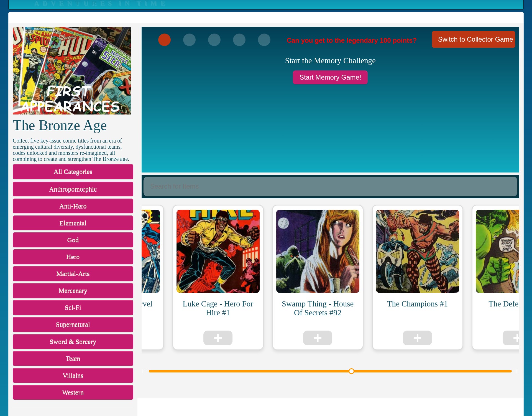Filter by Mercenary category

[73, 291]
